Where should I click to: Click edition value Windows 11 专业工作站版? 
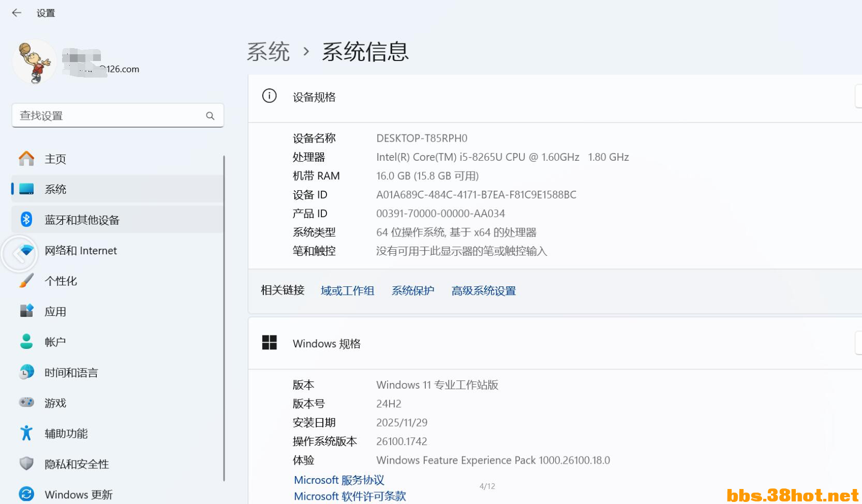pos(437,385)
